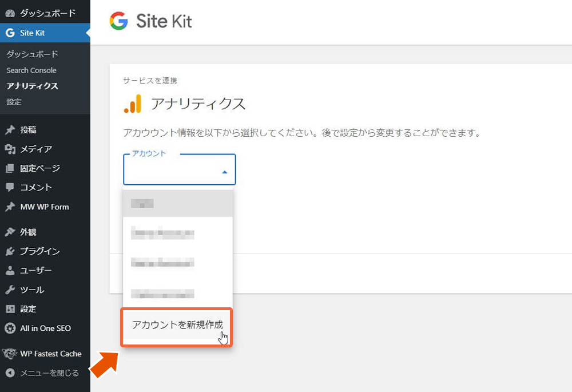Screen dimensions: 572x392
Task: Click the cheetah icon for WP Fastest Cache
Action: pos(10,354)
